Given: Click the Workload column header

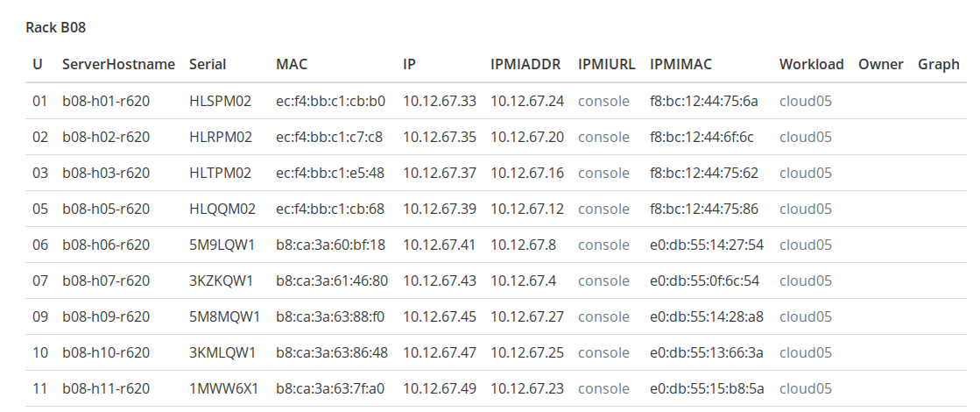Looking at the screenshot, I should (811, 64).
